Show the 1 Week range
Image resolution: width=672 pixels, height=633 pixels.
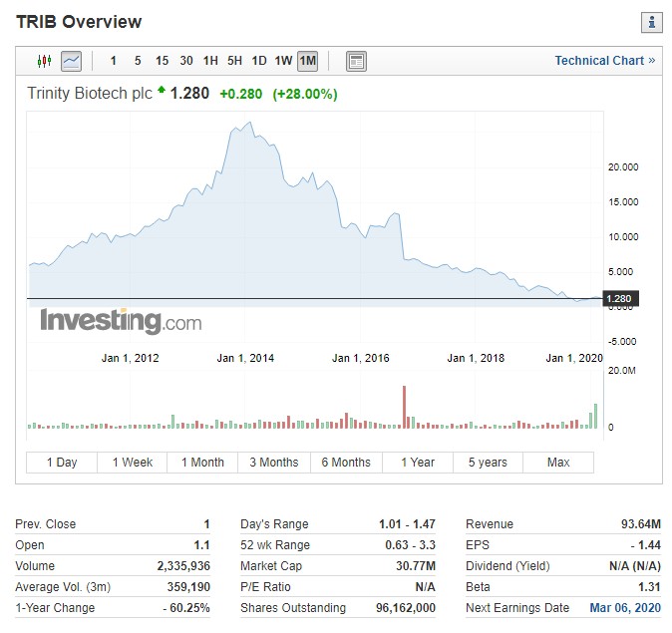pyautogui.click(x=133, y=463)
